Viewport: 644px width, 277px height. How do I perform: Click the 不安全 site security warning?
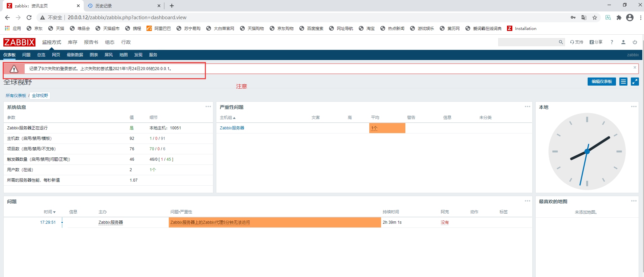51,18
